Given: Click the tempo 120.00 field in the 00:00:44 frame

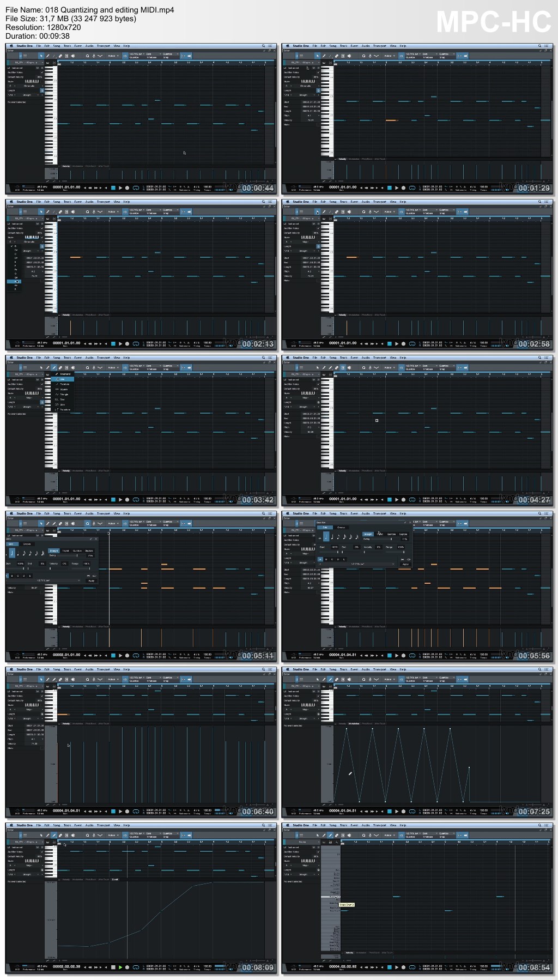Looking at the screenshot, I should [x=208, y=186].
